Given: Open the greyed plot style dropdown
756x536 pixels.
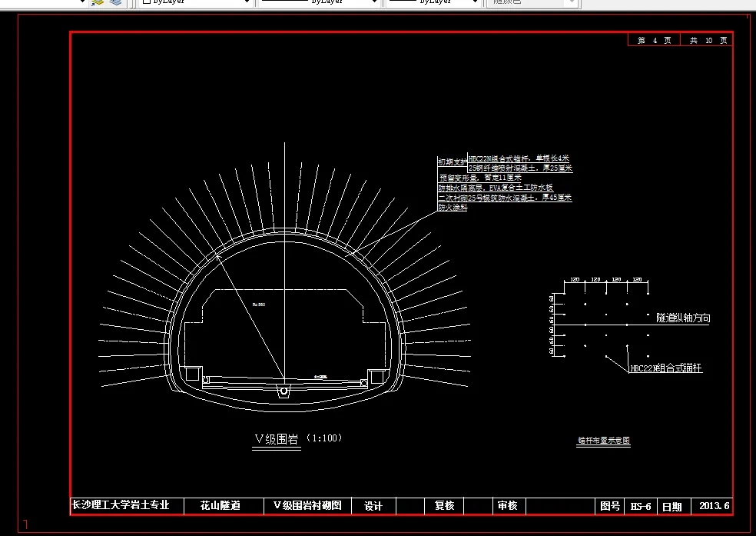Looking at the screenshot, I should pos(532,2).
